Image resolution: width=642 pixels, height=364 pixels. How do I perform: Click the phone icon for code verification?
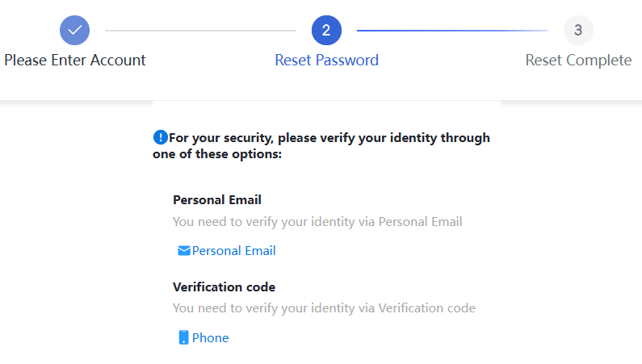184,338
